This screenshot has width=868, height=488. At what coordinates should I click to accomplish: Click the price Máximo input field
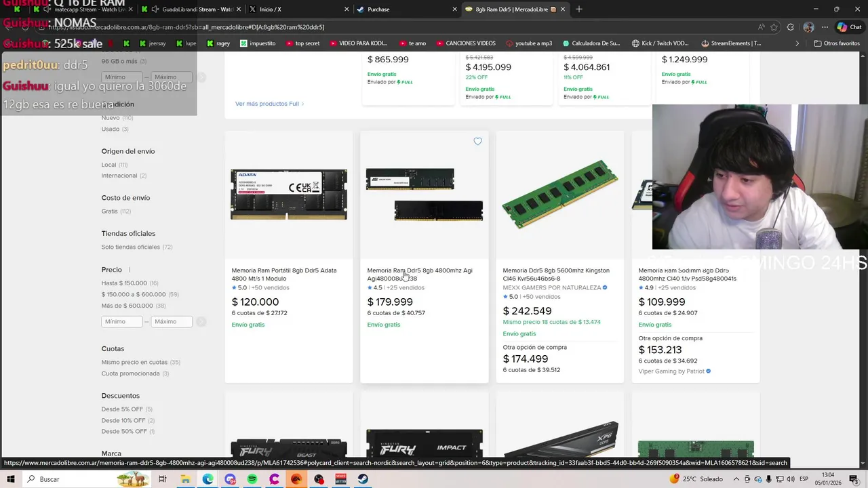(171, 321)
